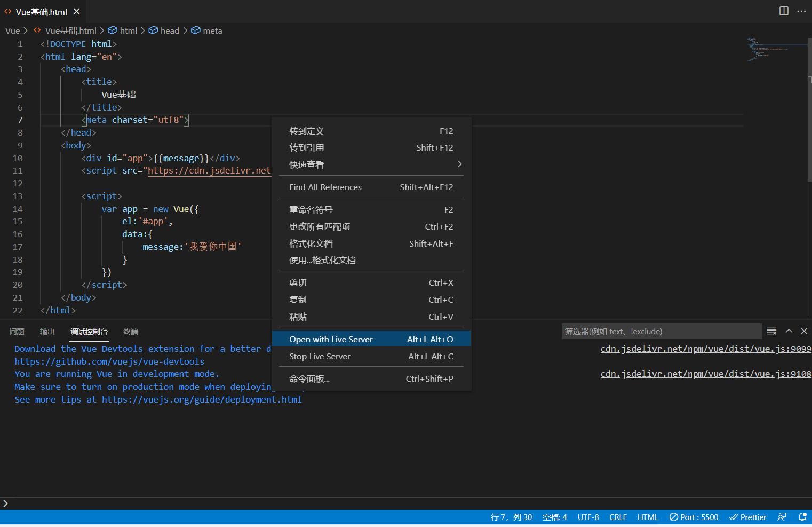The width and height of the screenshot is (812, 527).
Task: Click the HTML language icon on the Vue基础.html tab
Action: (x=7, y=11)
